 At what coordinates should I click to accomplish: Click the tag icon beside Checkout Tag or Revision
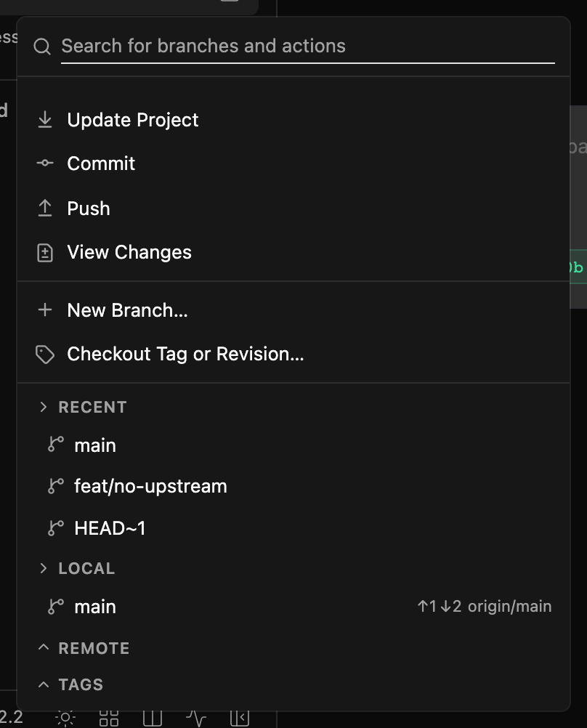pyautogui.click(x=45, y=355)
